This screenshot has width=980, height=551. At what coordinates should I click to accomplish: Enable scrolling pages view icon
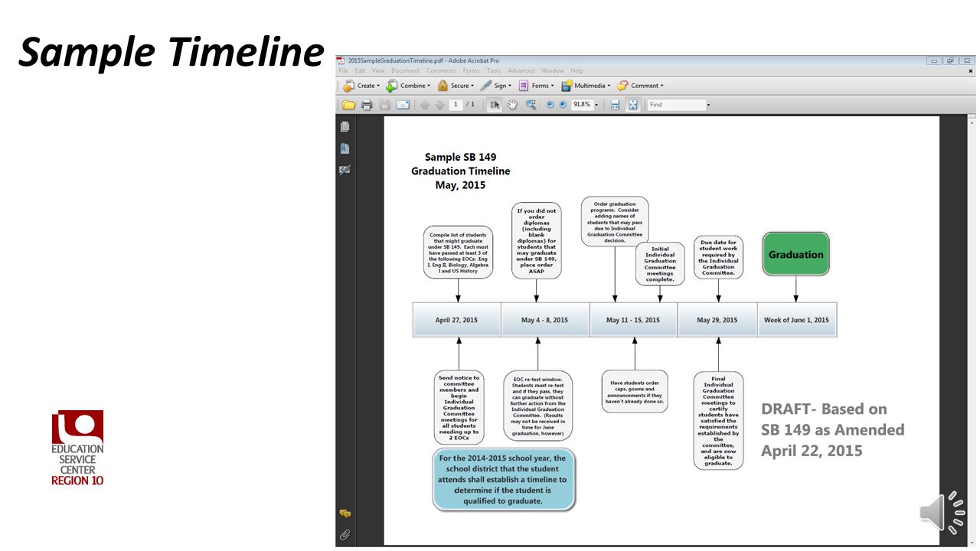[615, 105]
